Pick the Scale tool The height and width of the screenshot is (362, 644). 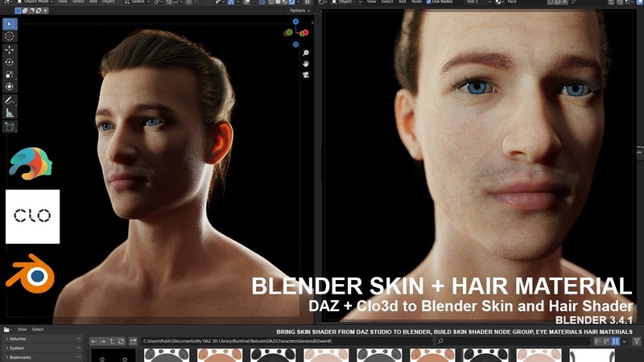tap(10, 74)
